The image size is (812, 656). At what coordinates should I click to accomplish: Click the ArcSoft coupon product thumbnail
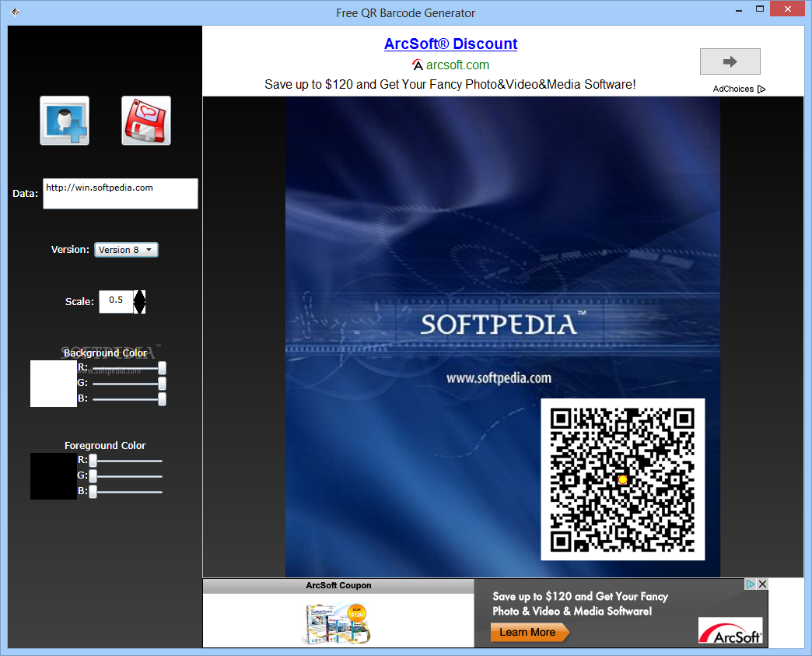(x=338, y=622)
